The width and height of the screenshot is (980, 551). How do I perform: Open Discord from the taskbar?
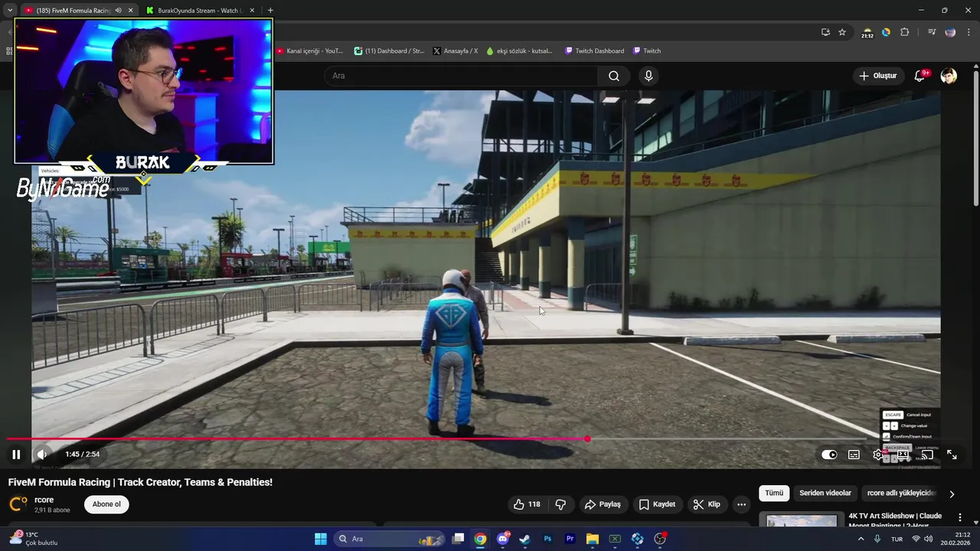pyautogui.click(x=503, y=539)
